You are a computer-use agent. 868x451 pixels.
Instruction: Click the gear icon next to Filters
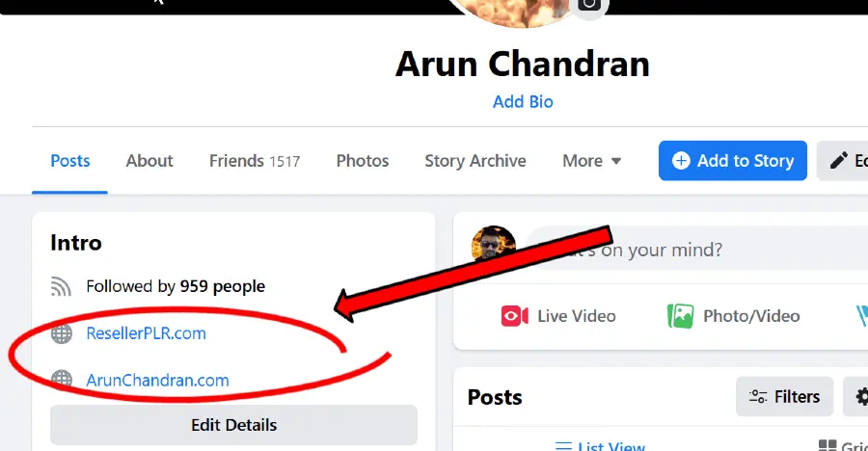(x=861, y=397)
